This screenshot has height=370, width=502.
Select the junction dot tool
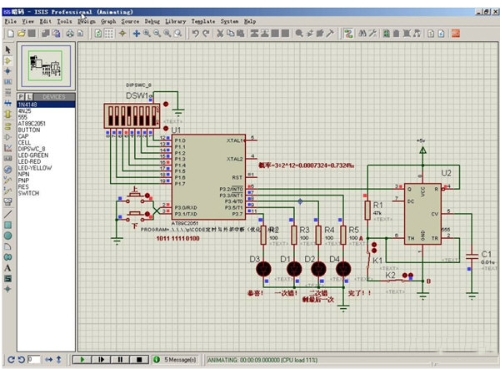[x=8, y=71]
